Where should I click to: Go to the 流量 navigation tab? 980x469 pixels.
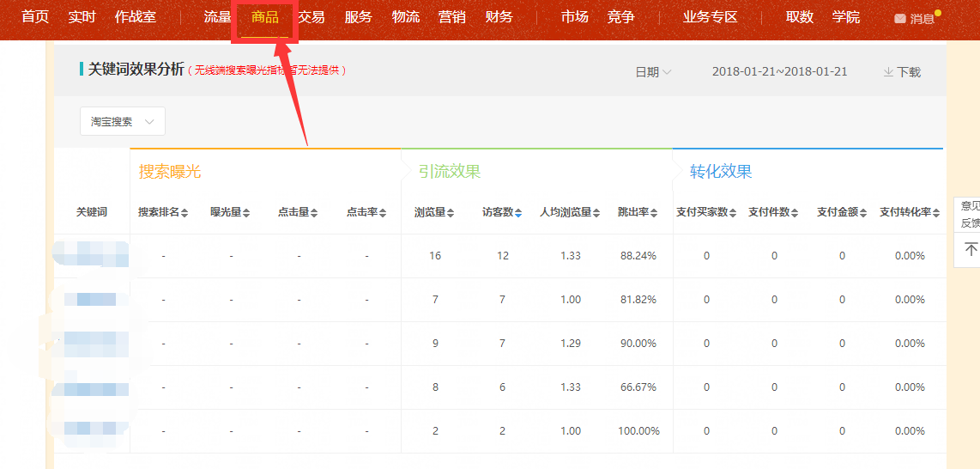click(x=218, y=17)
